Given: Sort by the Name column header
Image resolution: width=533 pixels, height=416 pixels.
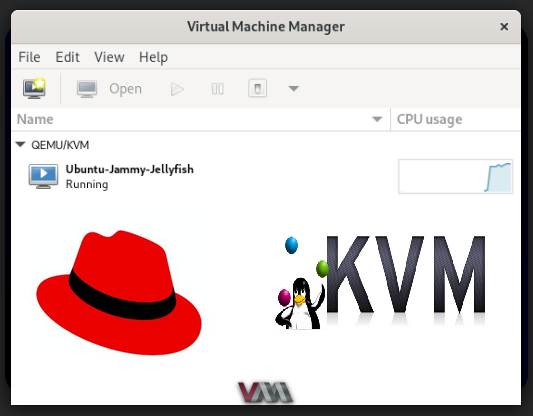Looking at the screenshot, I should click(201, 119).
